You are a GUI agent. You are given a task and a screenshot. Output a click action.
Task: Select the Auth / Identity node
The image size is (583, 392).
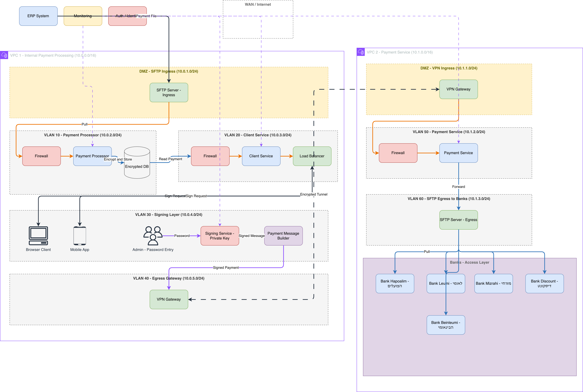pos(128,16)
